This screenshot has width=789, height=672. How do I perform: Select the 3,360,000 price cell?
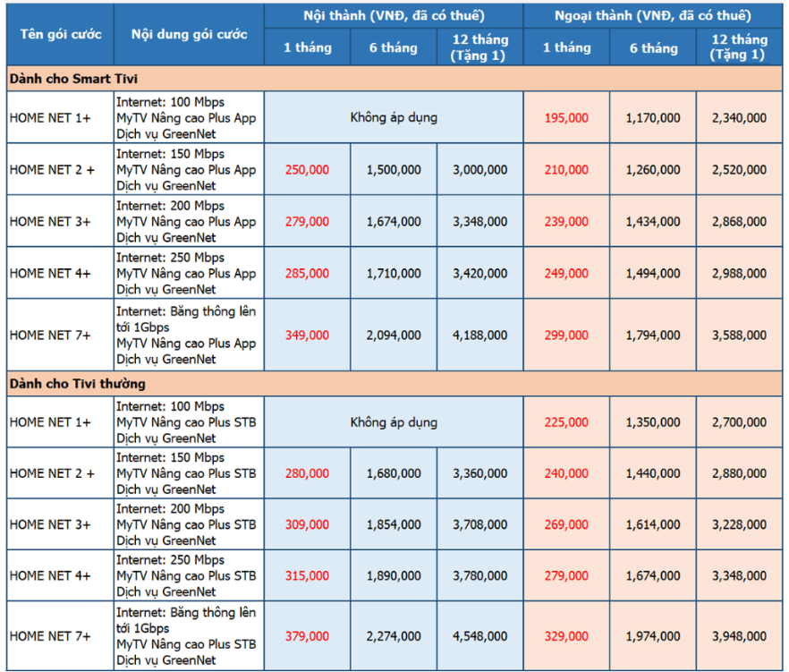[480, 473]
